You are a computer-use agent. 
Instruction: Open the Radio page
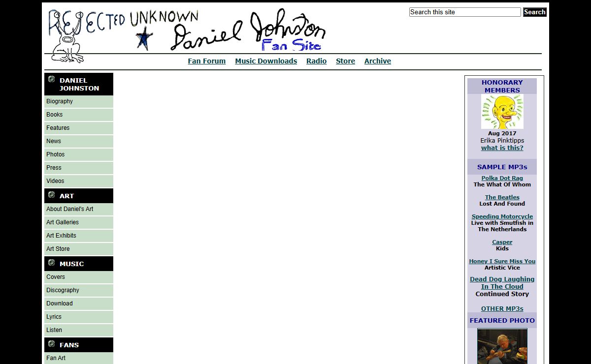[316, 61]
